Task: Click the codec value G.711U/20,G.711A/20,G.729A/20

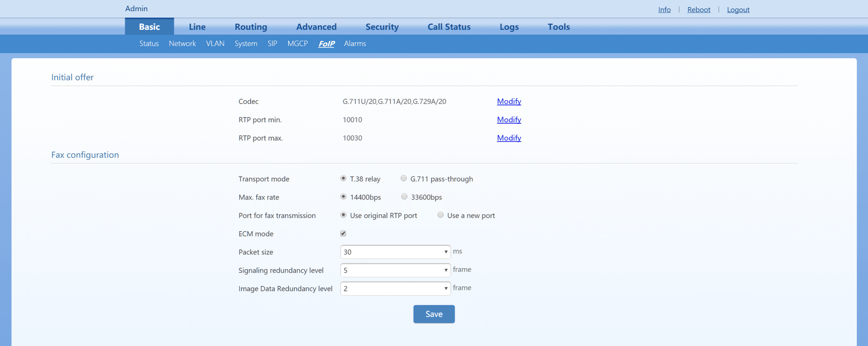Action: click(394, 101)
